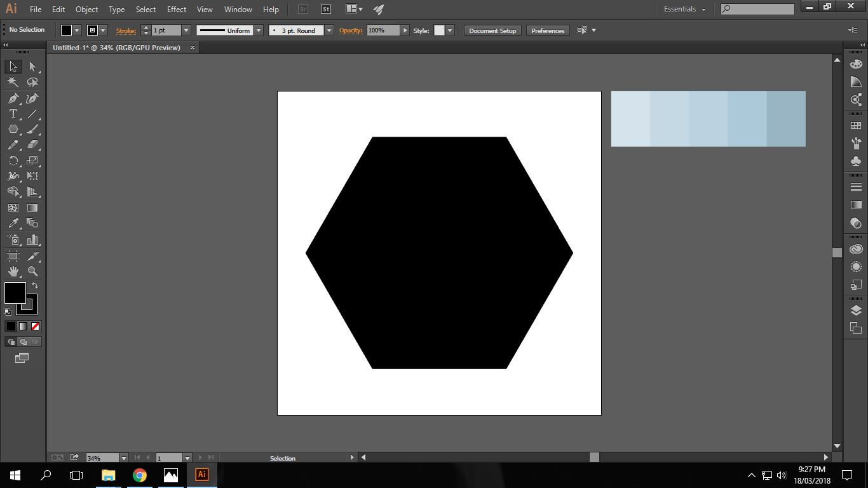Open the Symbols panel

856,161
